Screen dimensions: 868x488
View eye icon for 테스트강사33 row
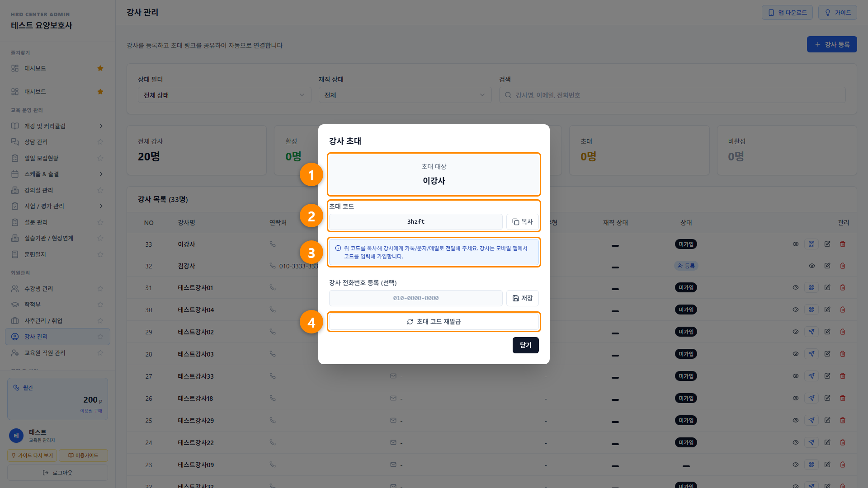(796, 376)
